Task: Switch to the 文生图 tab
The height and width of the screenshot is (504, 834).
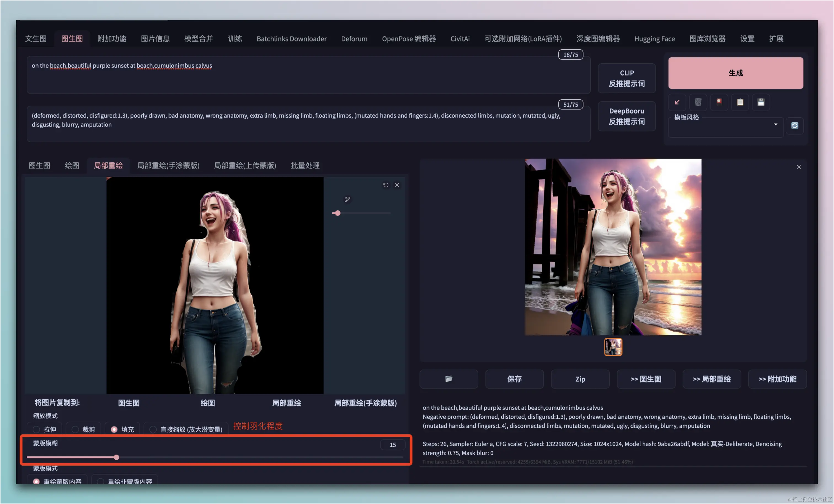Action: pyautogui.click(x=36, y=39)
